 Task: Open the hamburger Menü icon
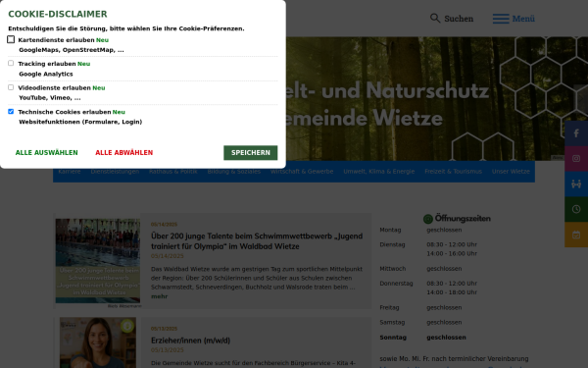501,19
